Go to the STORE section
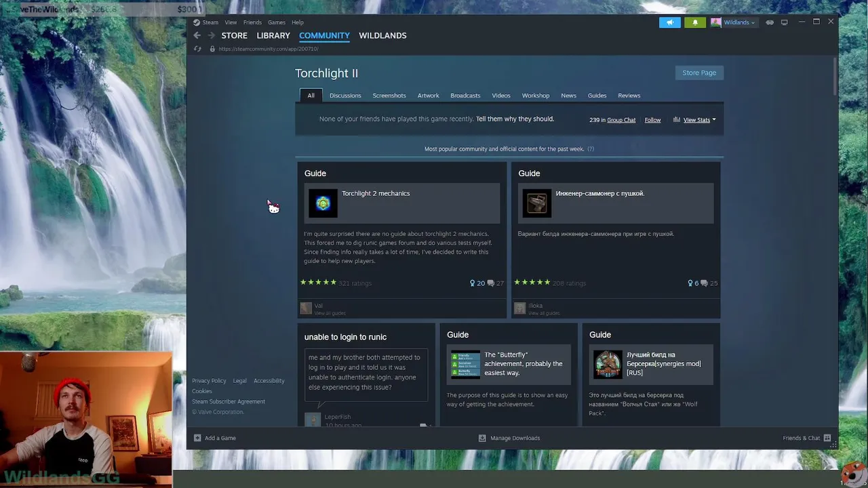The image size is (868, 488). tap(235, 36)
